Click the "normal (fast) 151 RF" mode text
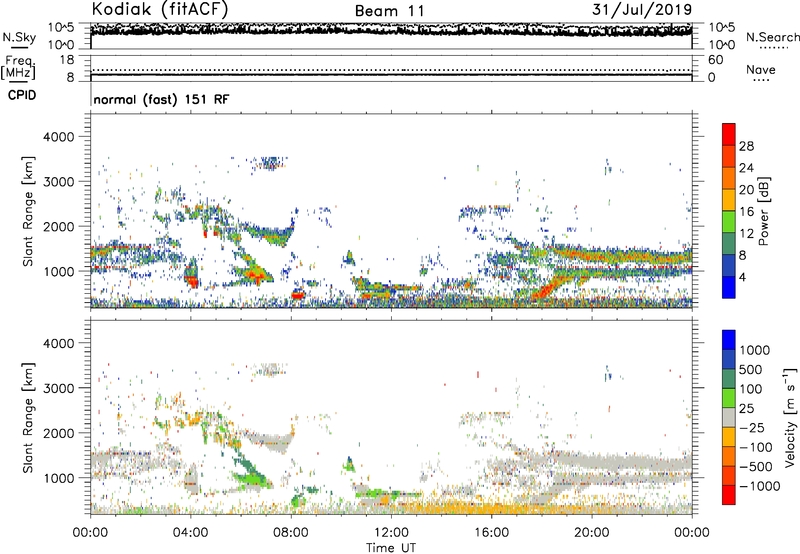This screenshot has height=554, width=800. pyautogui.click(x=161, y=99)
